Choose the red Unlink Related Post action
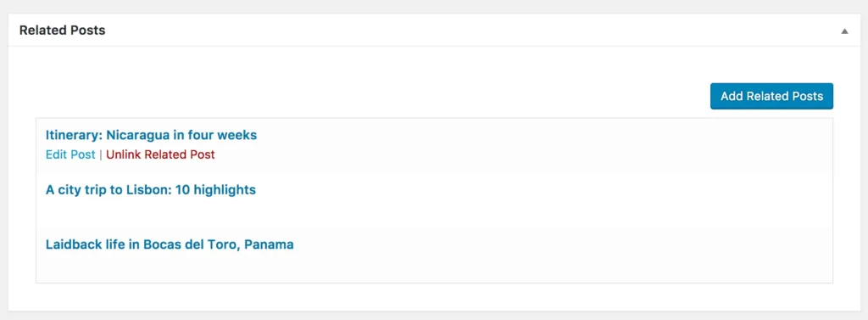 [160, 154]
